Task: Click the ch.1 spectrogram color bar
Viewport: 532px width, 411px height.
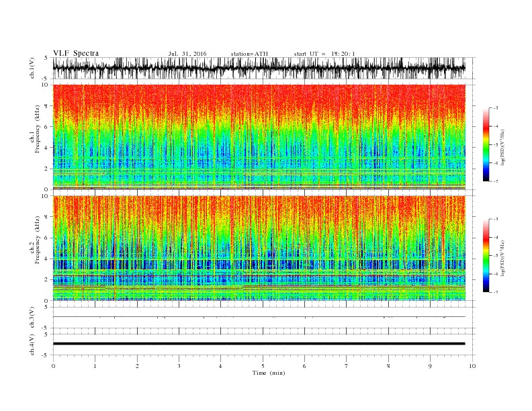Action: (486, 144)
